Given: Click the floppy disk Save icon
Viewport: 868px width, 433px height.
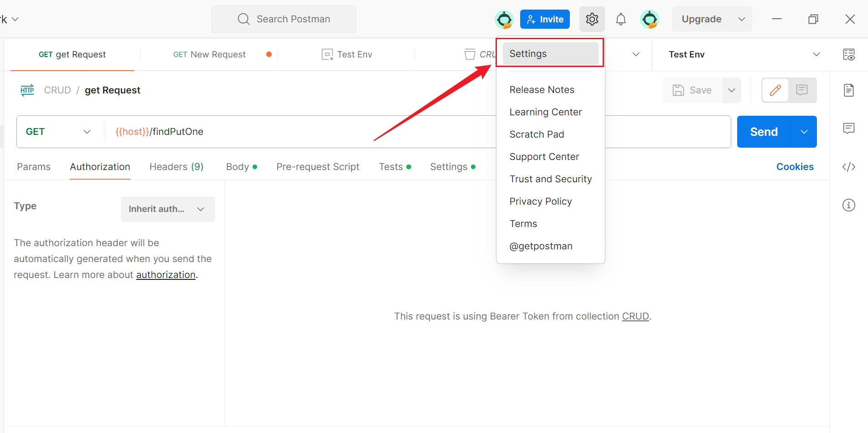Looking at the screenshot, I should click(x=678, y=90).
